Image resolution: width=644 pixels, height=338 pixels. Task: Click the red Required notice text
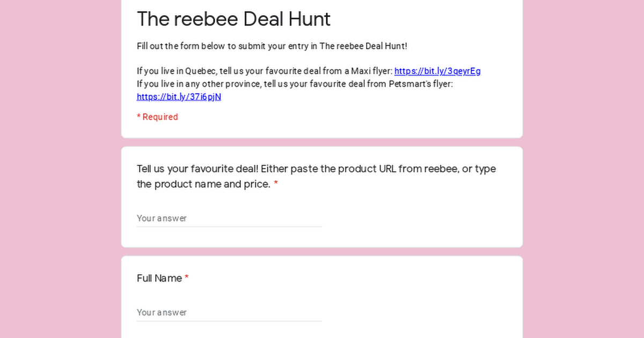click(157, 117)
